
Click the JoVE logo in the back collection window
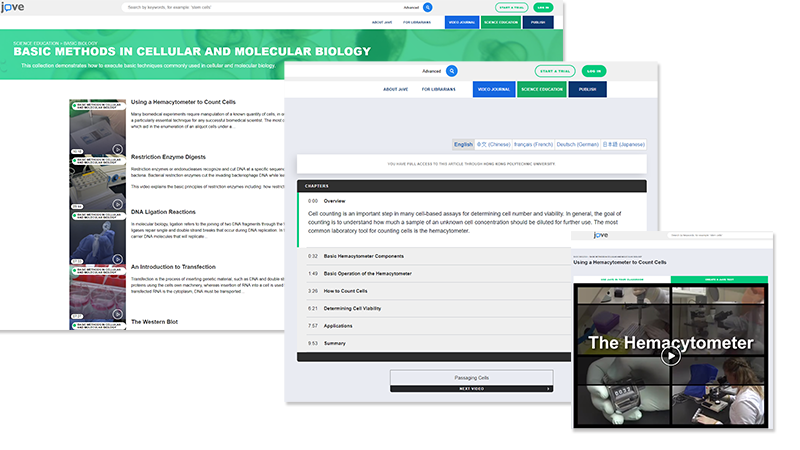coord(12,7)
